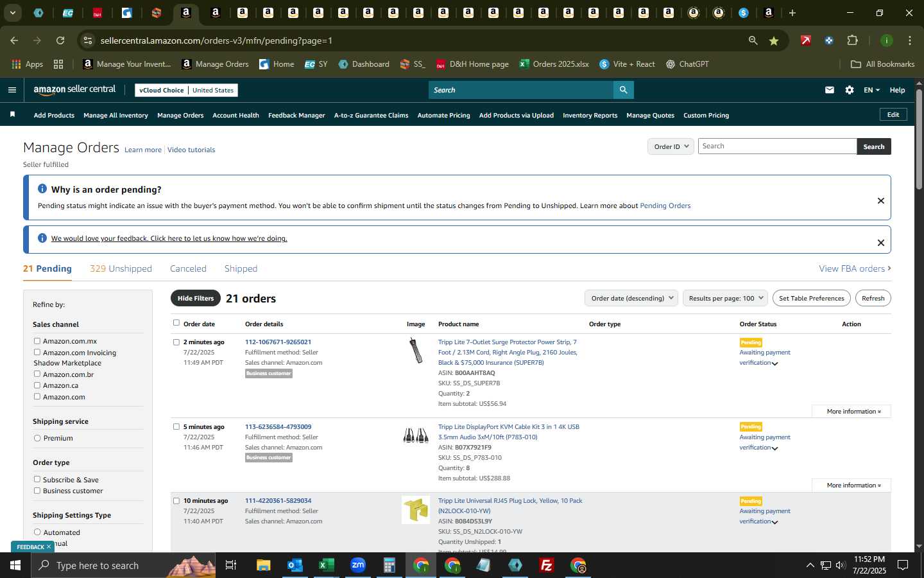Click the magnifier search button in header
Screen dimensions: 924x578
(x=623, y=90)
